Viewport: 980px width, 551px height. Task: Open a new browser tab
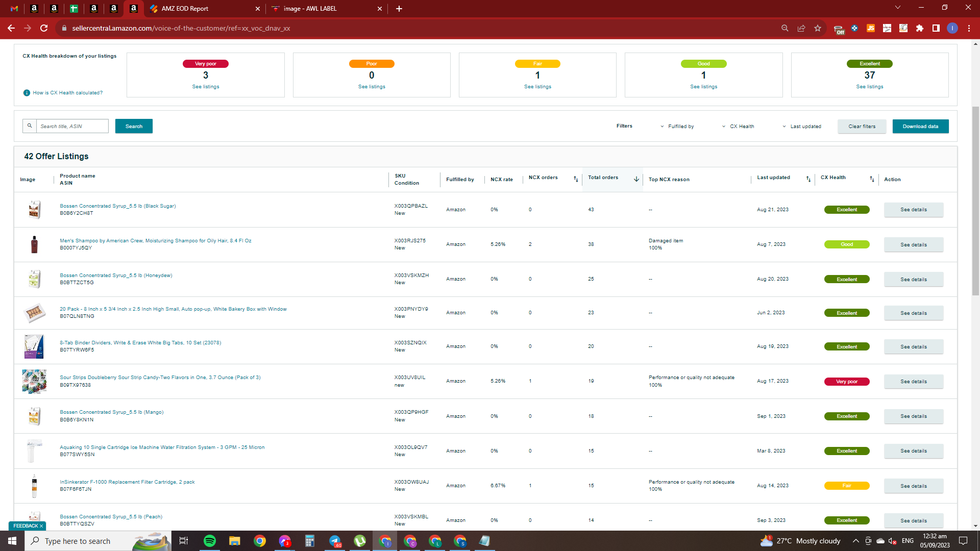click(x=399, y=9)
